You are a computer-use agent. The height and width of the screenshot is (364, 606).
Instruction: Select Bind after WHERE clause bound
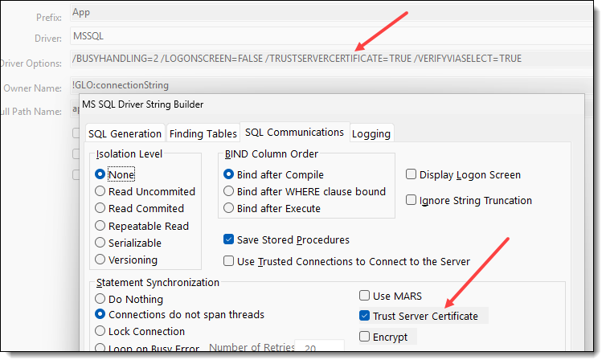pos(229,191)
